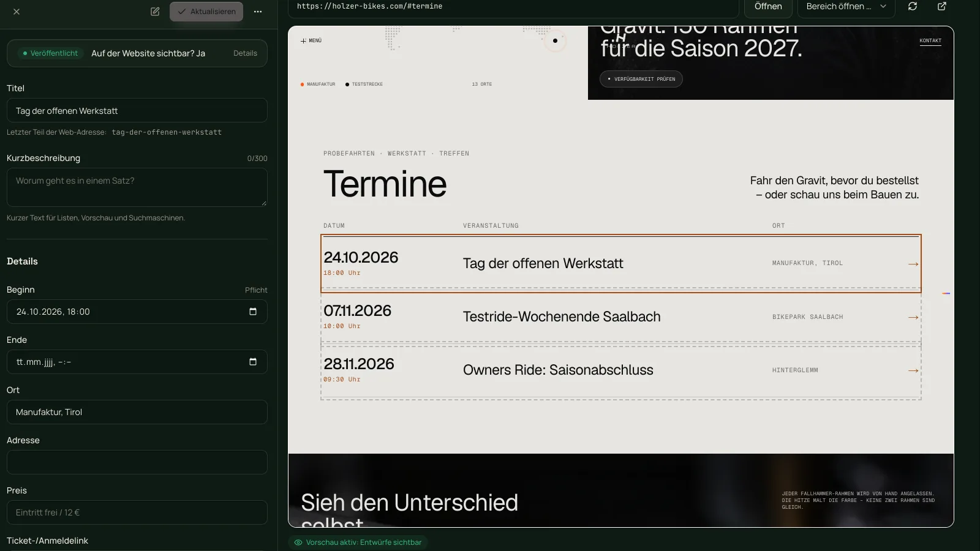Click the arrow for Owners Ride: Saisonabschluss
Screen dimensions: 980x551
[913, 370]
